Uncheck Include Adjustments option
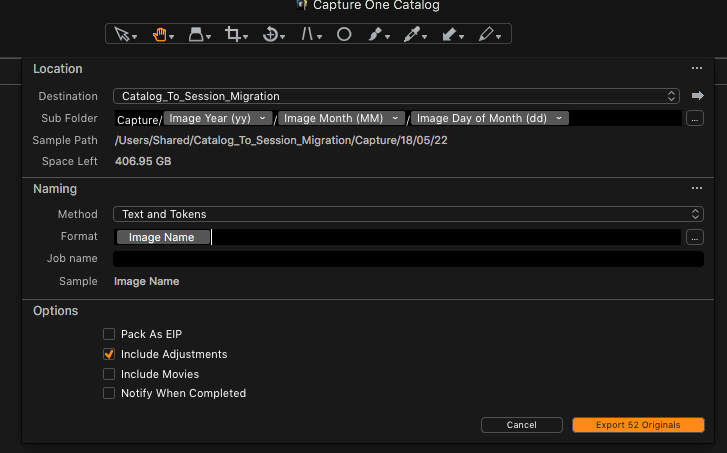727x453 pixels. click(109, 354)
